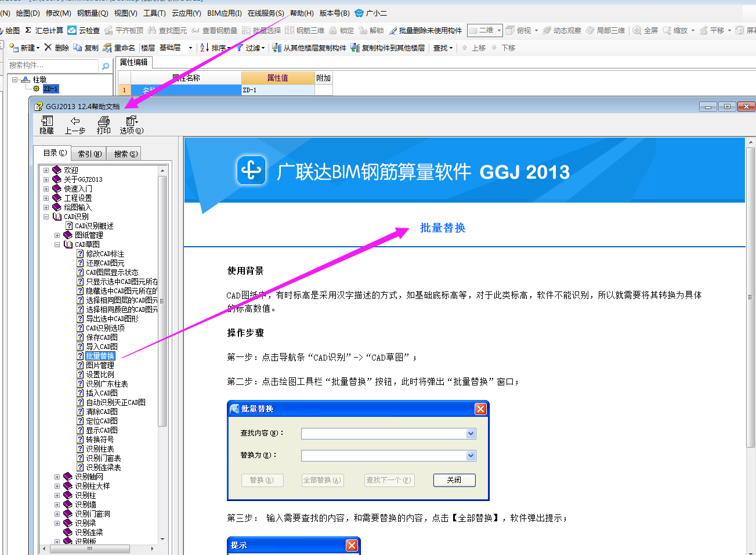The width and height of the screenshot is (756, 555).
Task: Expand the 识别轴网 tree node
Action: [x=57, y=477]
